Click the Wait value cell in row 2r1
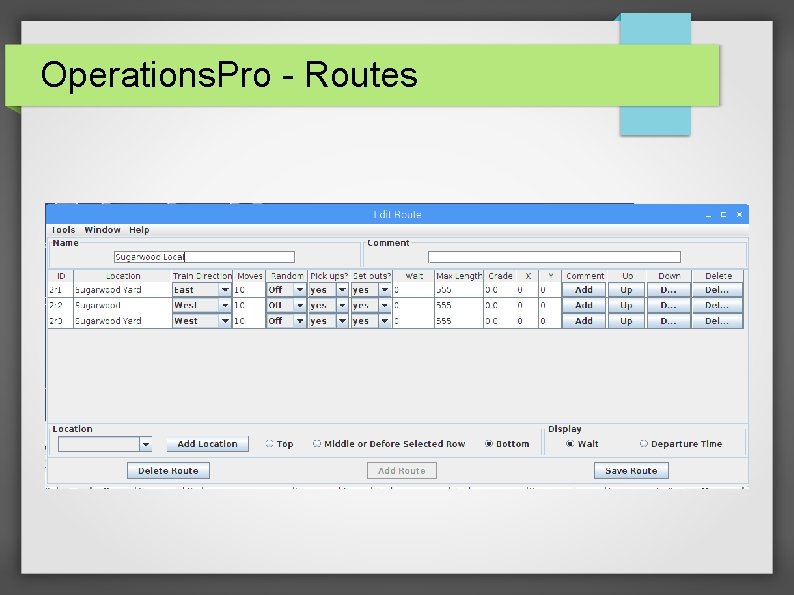The width and height of the screenshot is (794, 595). pyautogui.click(x=413, y=290)
